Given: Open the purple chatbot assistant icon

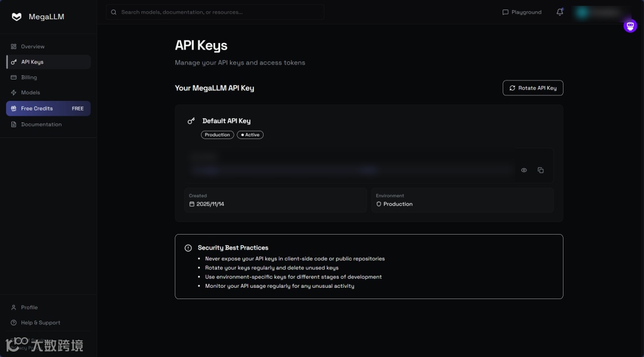Looking at the screenshot, I should [x=630, y=26].
